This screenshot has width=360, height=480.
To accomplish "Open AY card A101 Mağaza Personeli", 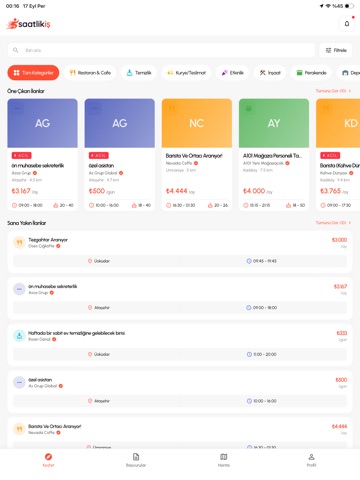I will 274,155.
